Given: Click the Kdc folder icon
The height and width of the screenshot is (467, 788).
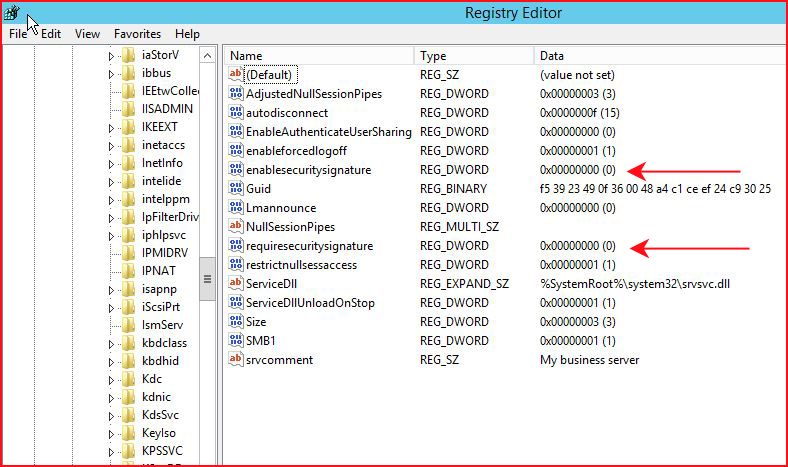Looking at the screenshot, I should 129,379.
